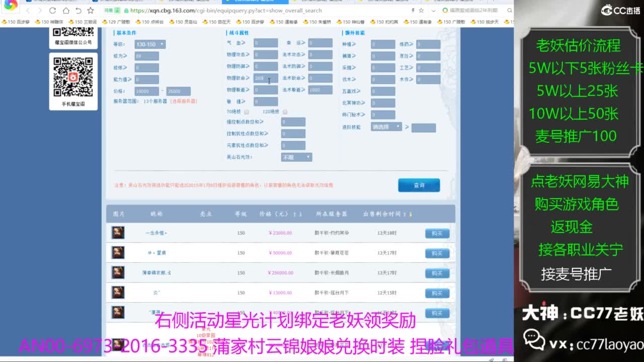Click the server text 醉千秋-长烟皓月
This screenshot has height=362, width=644.
coord(331,273)
